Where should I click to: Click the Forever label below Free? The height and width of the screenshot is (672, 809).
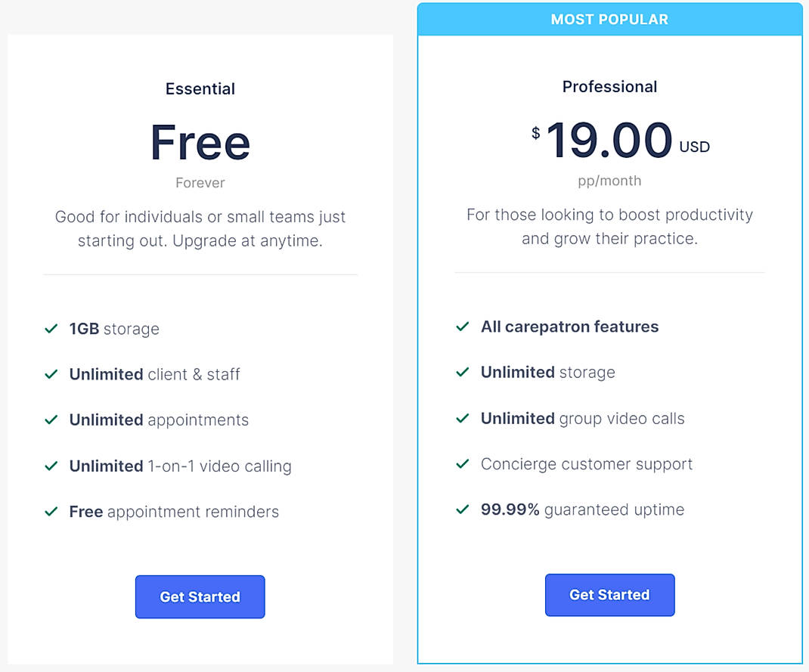point(200,182)
